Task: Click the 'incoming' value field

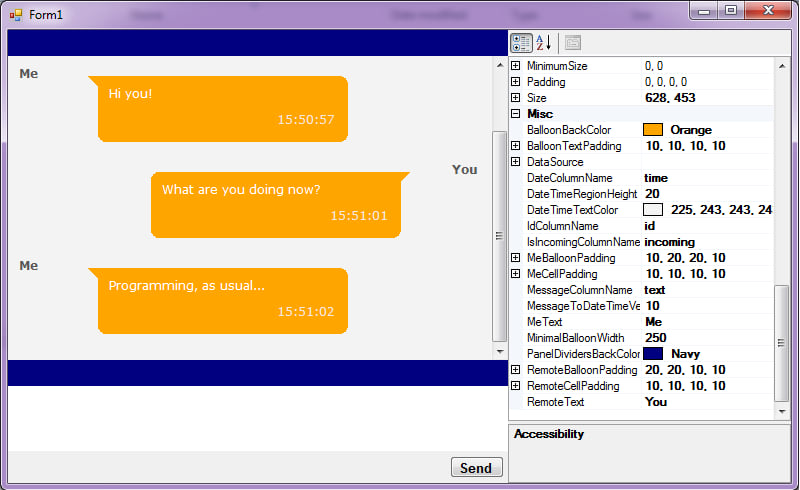Action: (x=708, y=242)
